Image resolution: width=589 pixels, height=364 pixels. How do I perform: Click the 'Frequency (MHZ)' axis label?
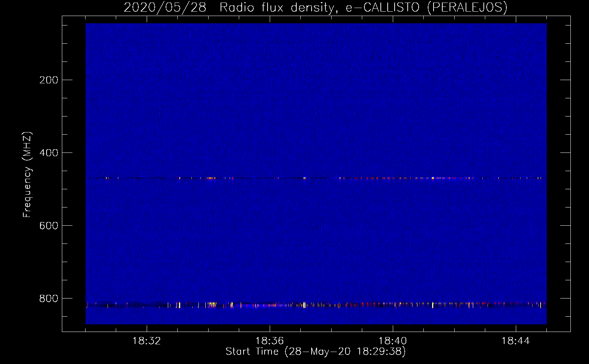(x=27, y=175)
